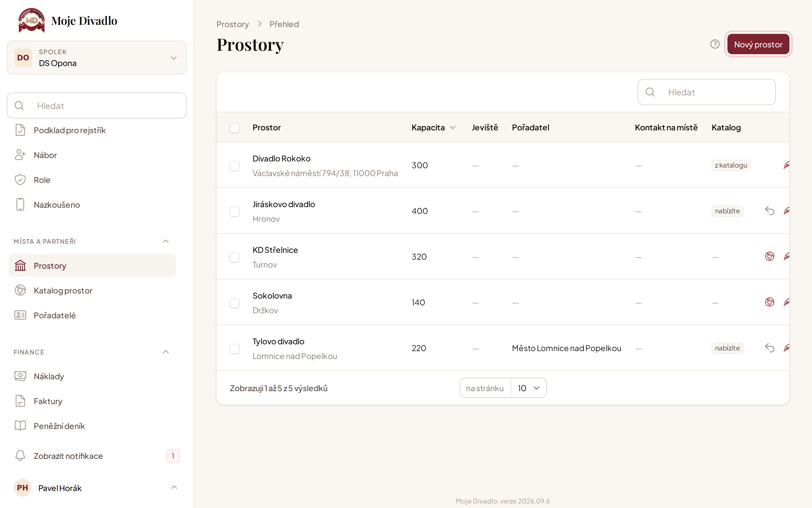Open Náklady in the sidebar
This screenshot has width=812, height=508.
point(92,376)
